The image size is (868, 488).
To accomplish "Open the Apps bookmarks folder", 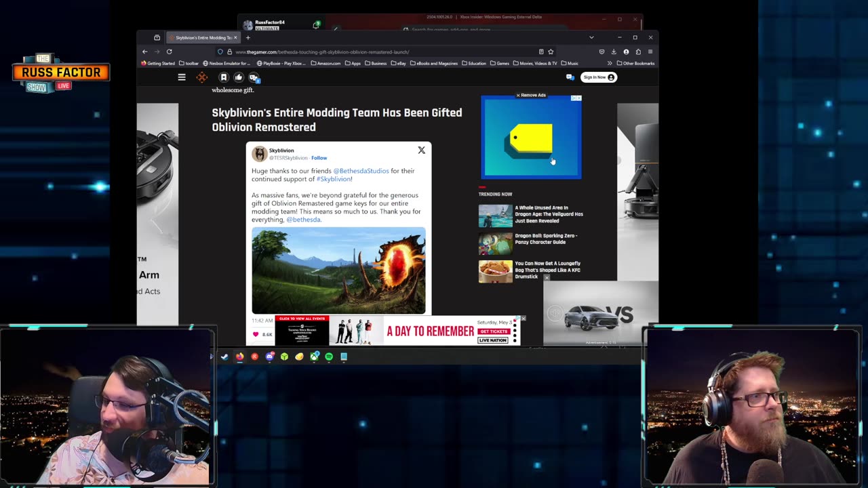I will (353, 63).
